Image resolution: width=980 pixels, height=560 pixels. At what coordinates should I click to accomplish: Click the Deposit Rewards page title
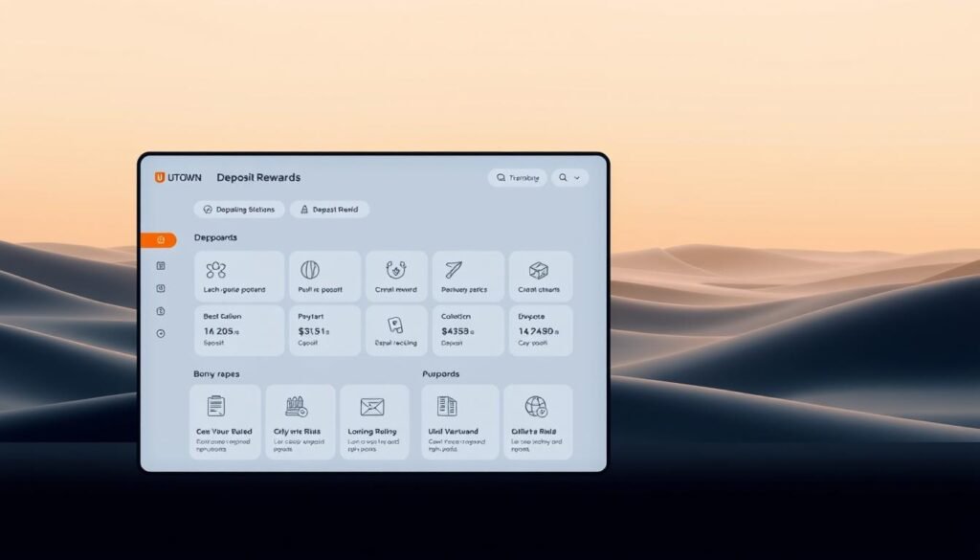(258, 178)
